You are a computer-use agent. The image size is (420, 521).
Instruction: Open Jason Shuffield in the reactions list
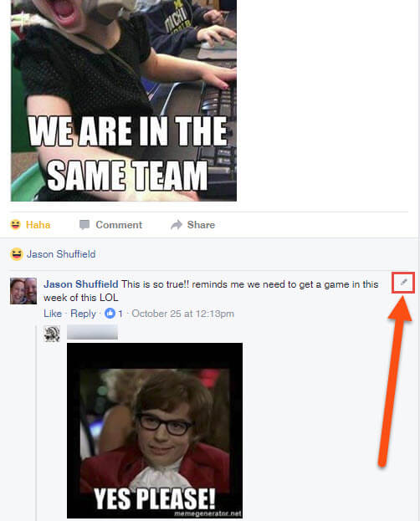tap(61, 254)
